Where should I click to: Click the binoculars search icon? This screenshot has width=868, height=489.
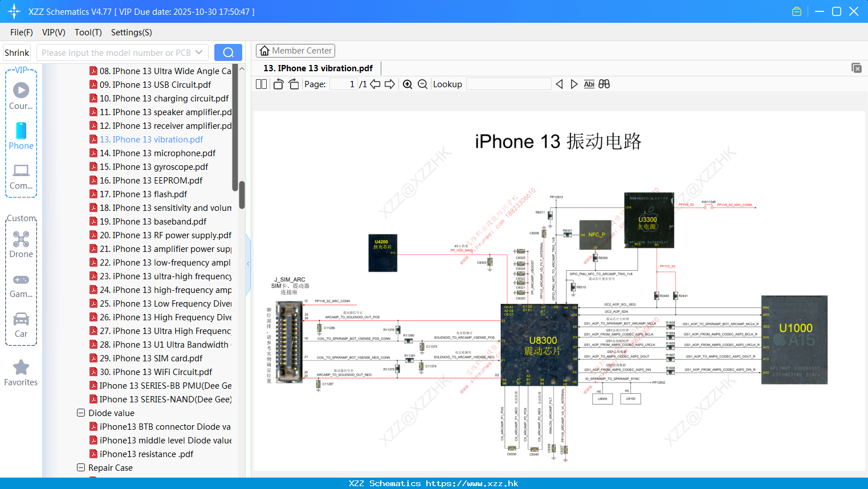point(604,84)
